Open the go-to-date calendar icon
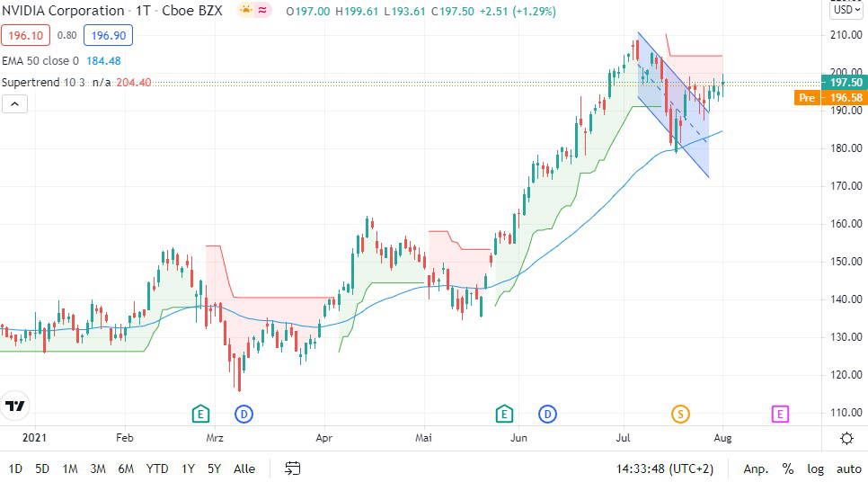The image size is (868, 482). pos(292,469)
